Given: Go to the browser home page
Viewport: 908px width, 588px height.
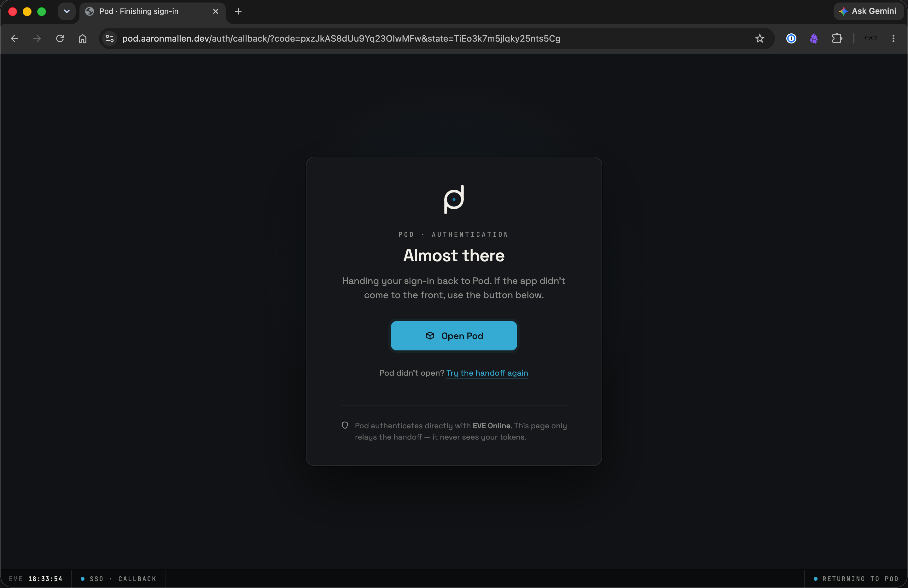Looking at the screenshot, I should (x=82, y=38).
